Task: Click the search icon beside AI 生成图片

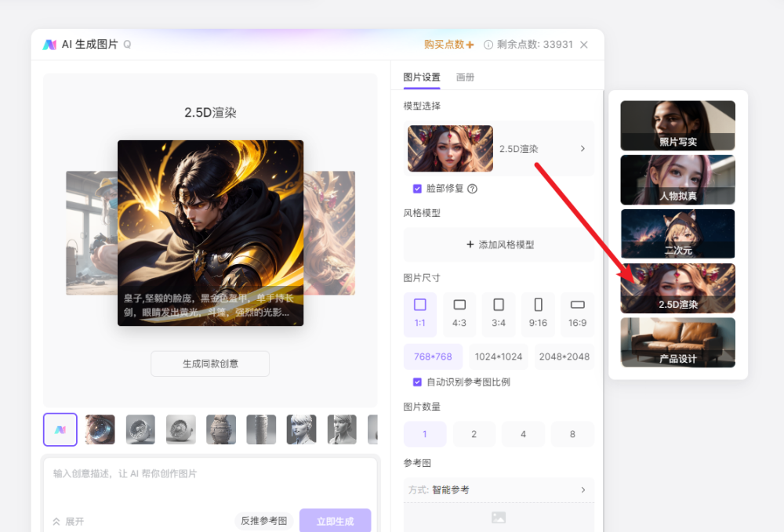Action: pyautogui.click(x=127, y=45)
